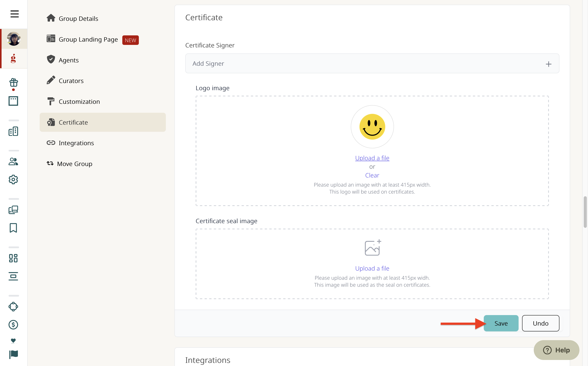Open the dashboard grid icon in sidebar
Image resolution: width=588 pixels, height=366 pixels.
[13, 258]
